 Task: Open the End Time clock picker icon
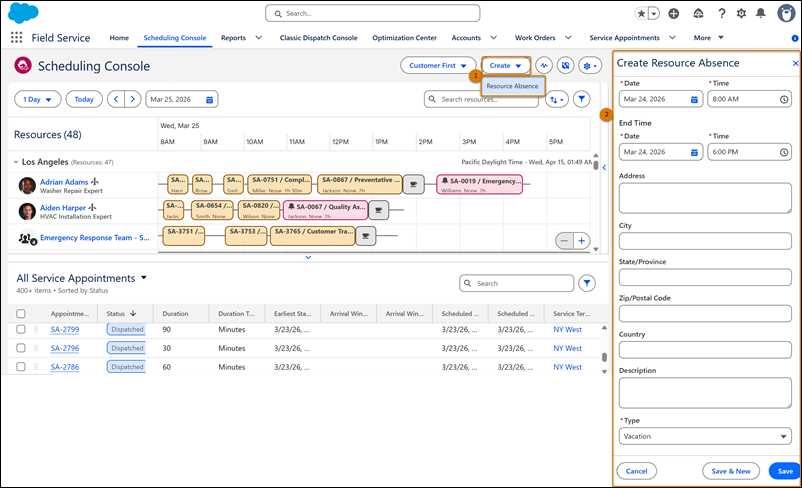pos(784,152)
